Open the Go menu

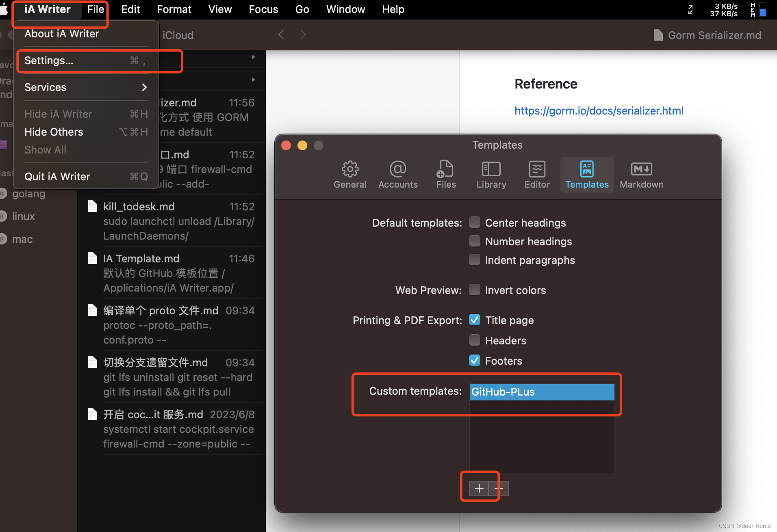coord(302,9)
